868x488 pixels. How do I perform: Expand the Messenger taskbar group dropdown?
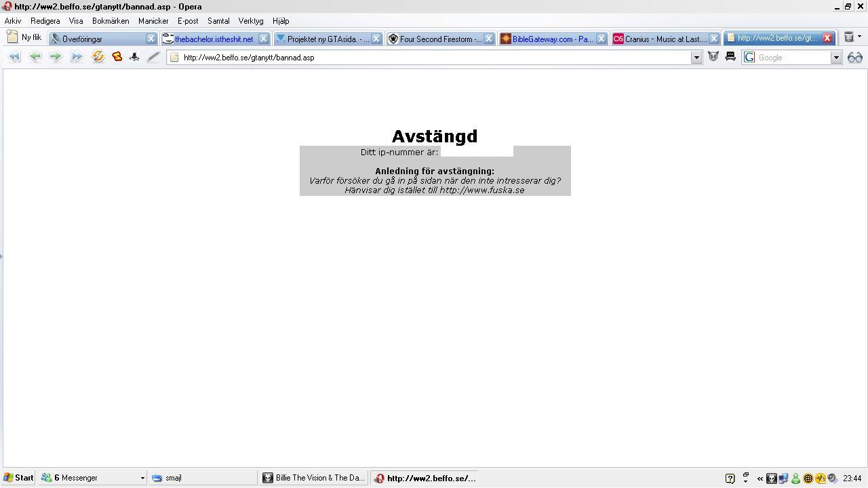pos(142,478)
